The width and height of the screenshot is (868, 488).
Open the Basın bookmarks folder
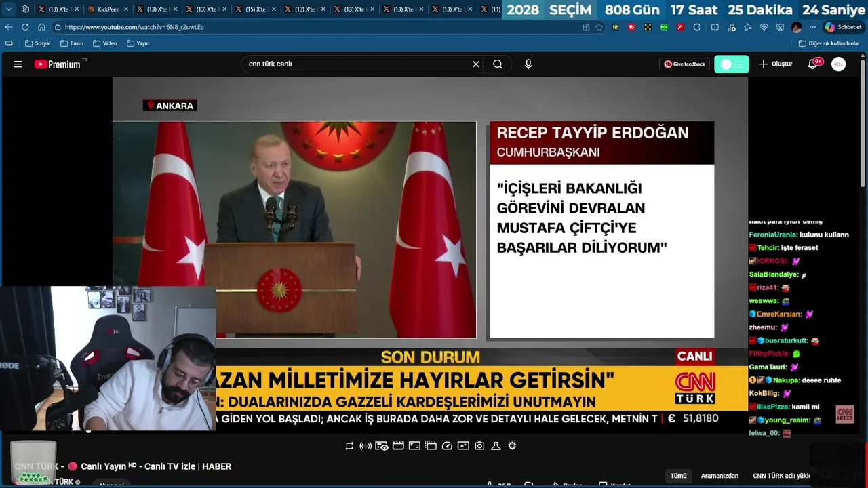coord(71,43)
